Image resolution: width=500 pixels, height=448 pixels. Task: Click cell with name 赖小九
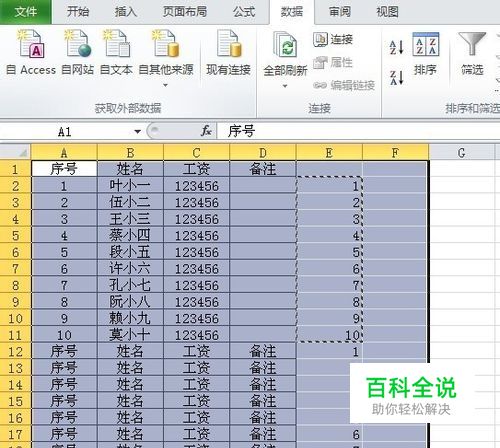click(130, 318)
